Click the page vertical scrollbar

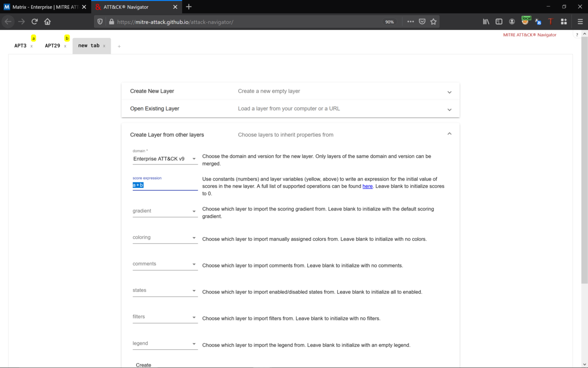click(x=584, y=160)
